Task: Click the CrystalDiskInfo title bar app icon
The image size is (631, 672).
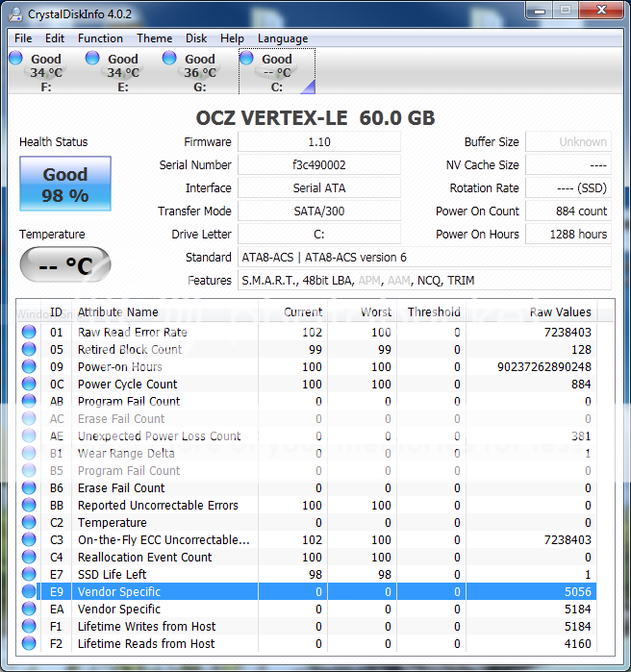Action: [x=15, y=14]
